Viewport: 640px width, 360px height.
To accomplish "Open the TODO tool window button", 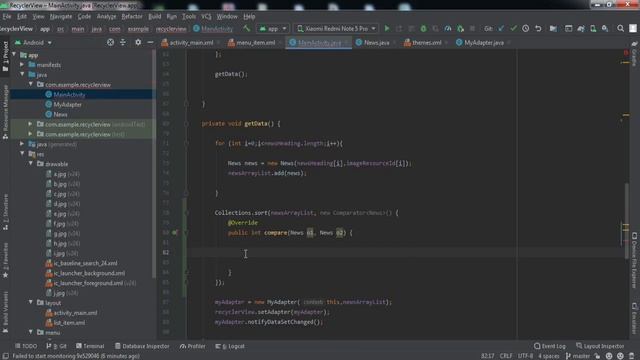I will pyautogui.click(x=26, y=346).
